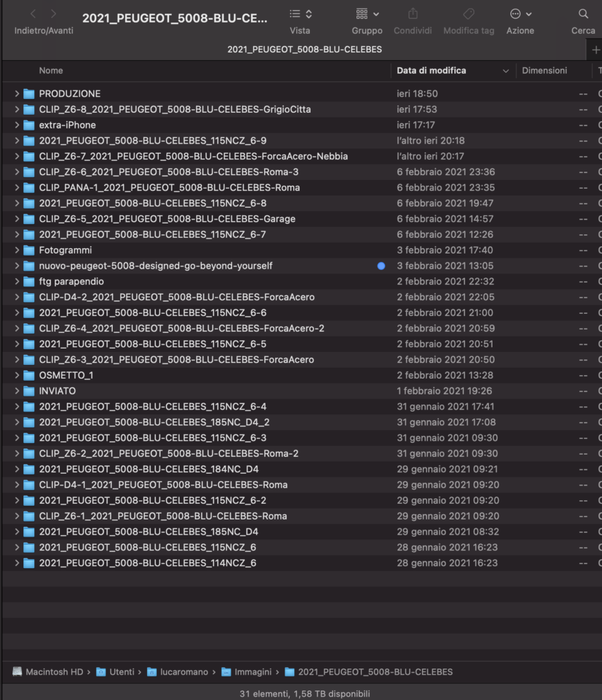The image size is (602, 700).
Task: Select the 2021_PEUGEOT_5008-BLU-CELEBES tab
Action: click(304, 50)
